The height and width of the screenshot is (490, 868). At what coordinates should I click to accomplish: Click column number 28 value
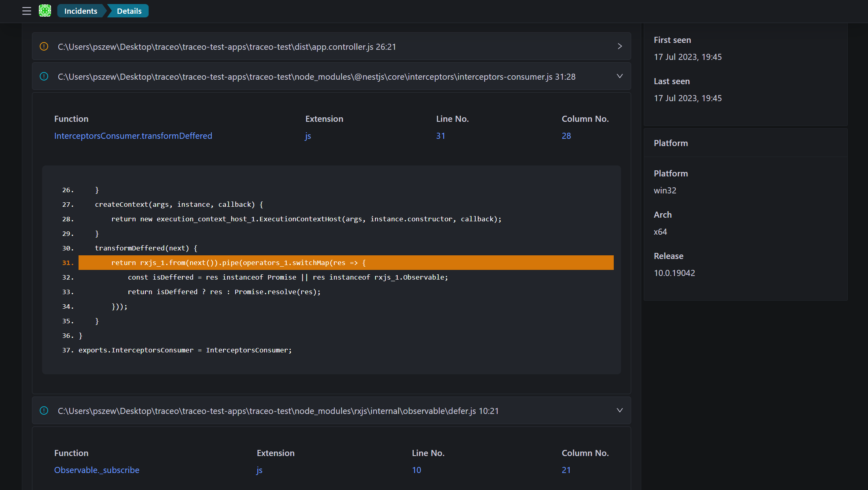[566, 136]
